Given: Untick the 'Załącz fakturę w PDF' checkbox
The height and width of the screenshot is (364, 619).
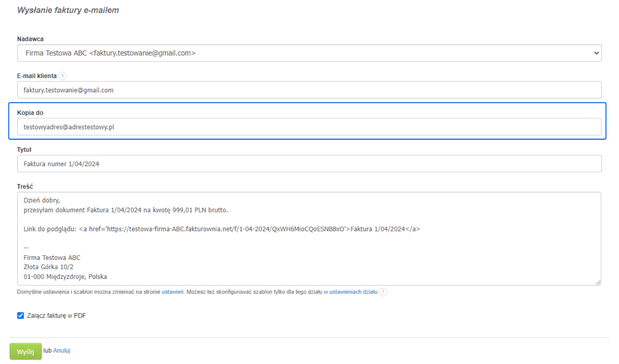Looking at the screenshot, I should pos(20,316).
